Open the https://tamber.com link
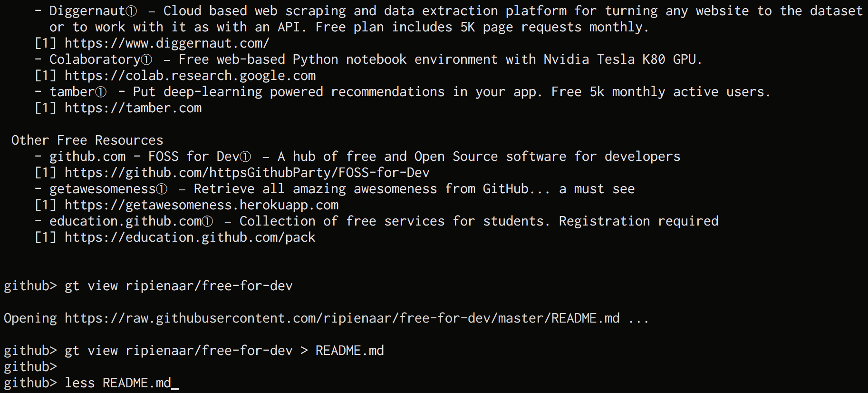Image resolution: width=868 pixels, height=393 pixels. coord(133,108)
